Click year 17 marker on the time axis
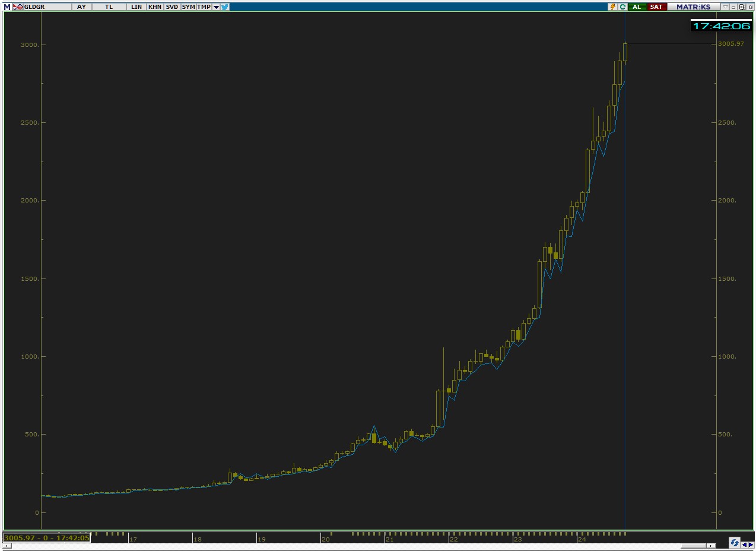Viewport: 756px width, 551px height. tap(134, 539)
